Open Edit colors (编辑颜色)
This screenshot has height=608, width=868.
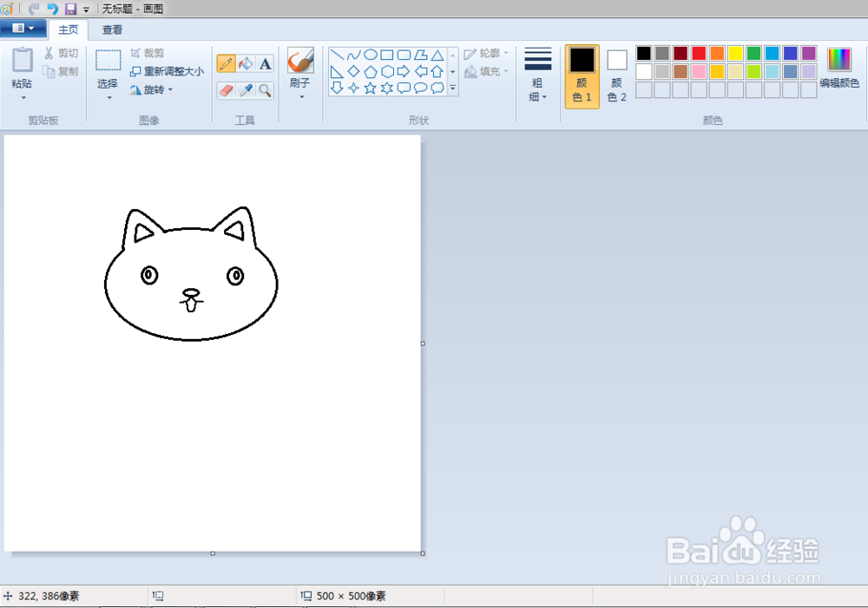tap(839, 68)
